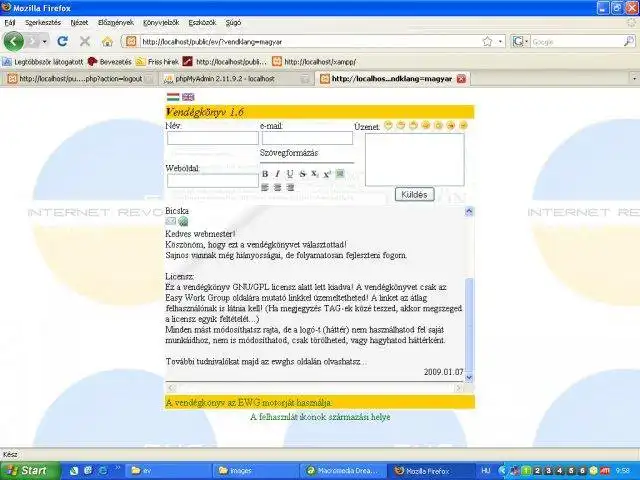
Task: Open the back/forward history dropdown arrow
Action: [44, 42]
